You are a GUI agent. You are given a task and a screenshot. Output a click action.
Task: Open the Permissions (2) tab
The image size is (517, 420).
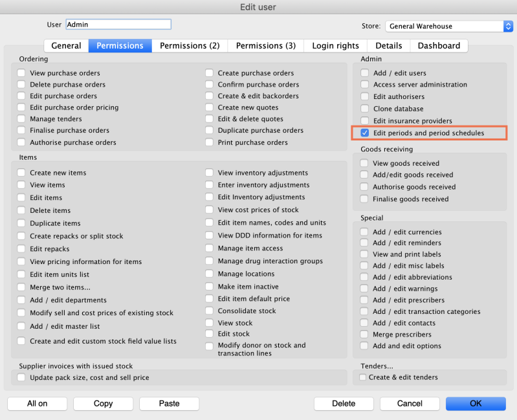[x=190, y=46]
